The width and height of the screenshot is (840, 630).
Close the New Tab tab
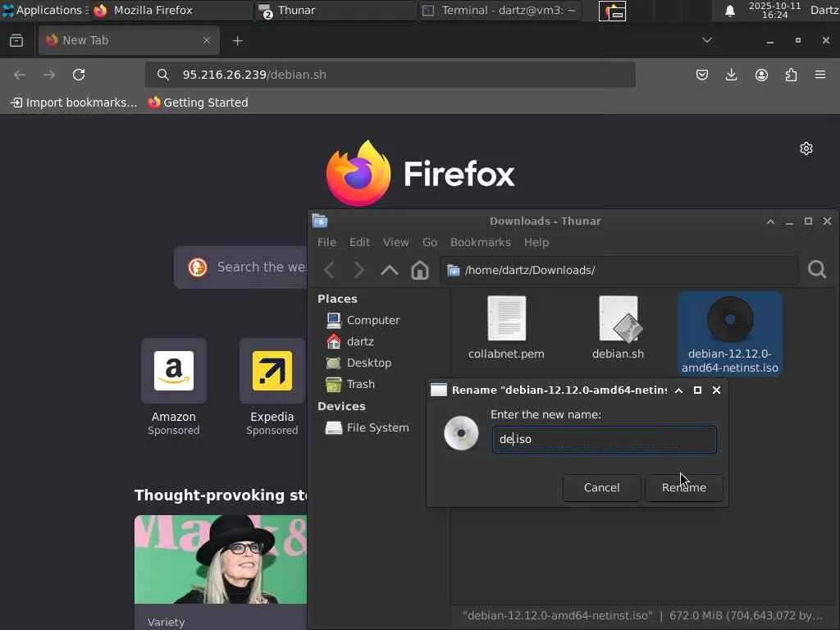206,40
